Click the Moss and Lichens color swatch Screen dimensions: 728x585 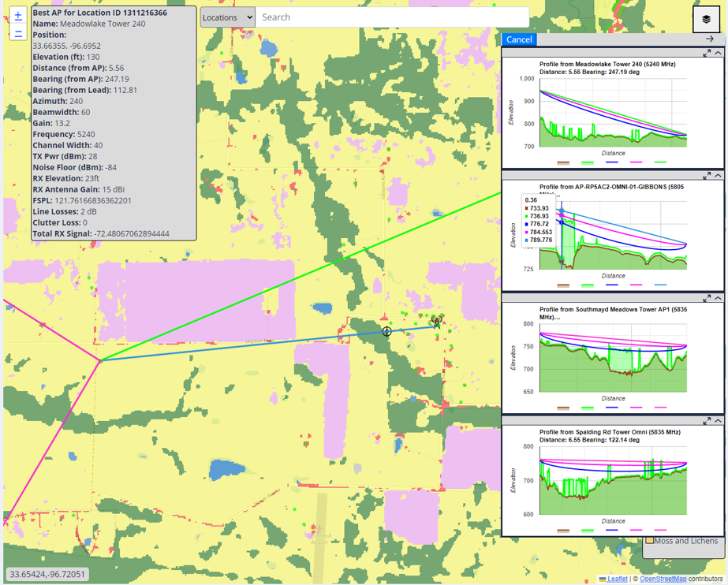pos(650,541)
